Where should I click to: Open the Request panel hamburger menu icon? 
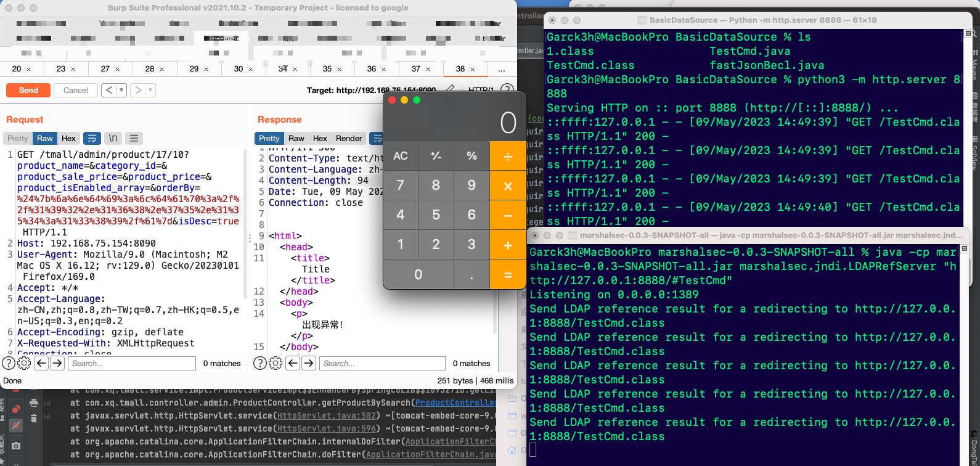point(134,138)
